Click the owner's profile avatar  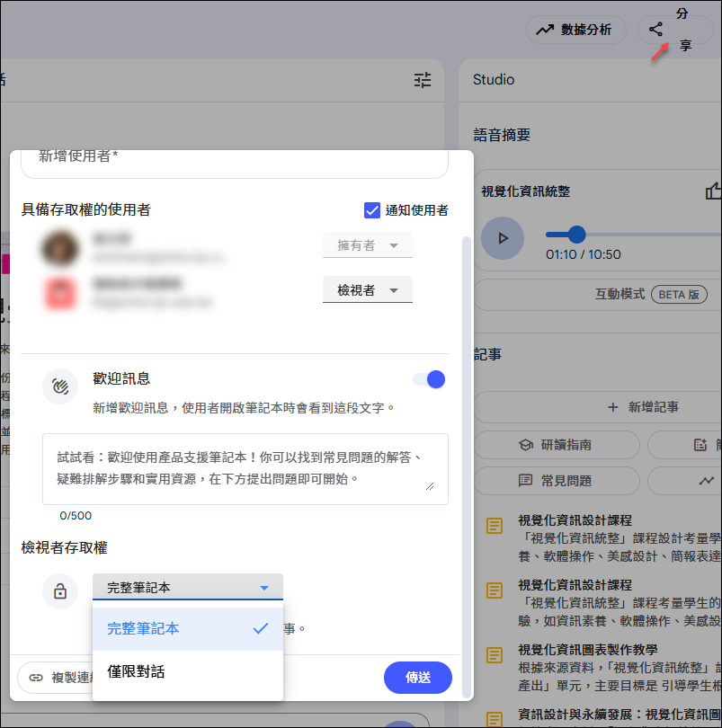(60, 248)
